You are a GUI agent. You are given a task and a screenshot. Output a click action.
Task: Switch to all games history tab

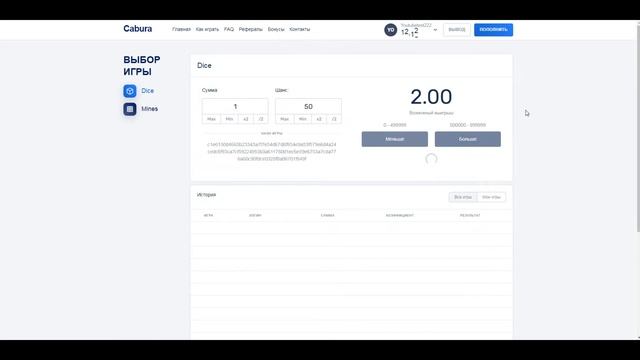[463, 197]
